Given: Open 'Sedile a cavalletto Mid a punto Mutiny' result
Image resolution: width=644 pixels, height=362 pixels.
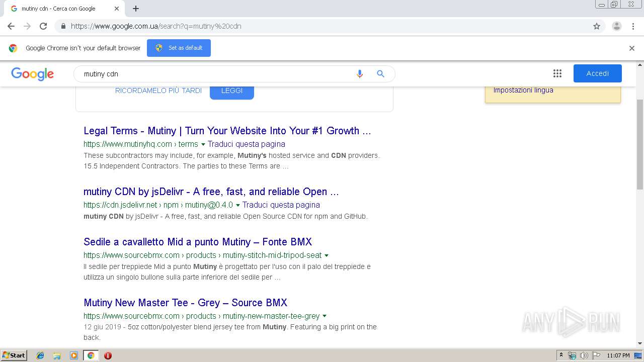Looking at the screenshot, I should pos(198,242).
